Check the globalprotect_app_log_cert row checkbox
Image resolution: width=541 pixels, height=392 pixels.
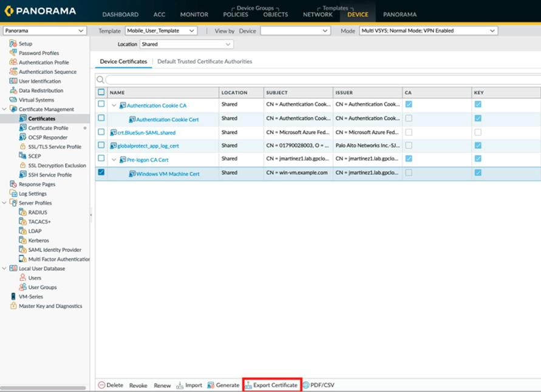[x=101, y=145]
